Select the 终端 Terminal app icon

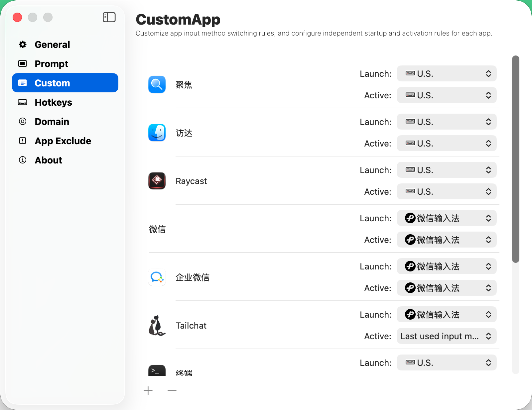coord(157,370)
